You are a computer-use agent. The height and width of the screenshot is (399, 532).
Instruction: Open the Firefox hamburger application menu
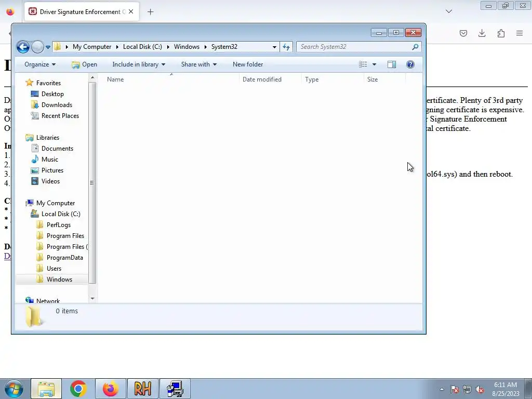tap(520, 33)
